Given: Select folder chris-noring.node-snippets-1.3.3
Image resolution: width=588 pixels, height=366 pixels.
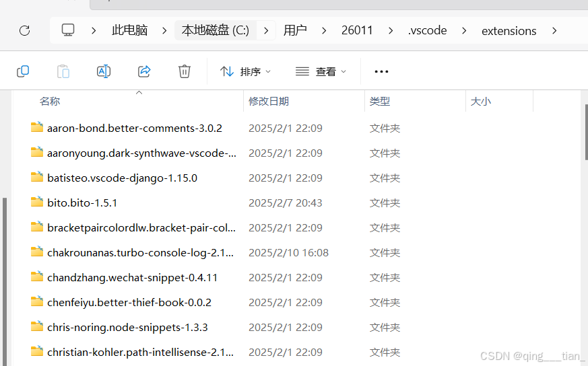Looking at the screenshot, I should click(x=127, y=328).
